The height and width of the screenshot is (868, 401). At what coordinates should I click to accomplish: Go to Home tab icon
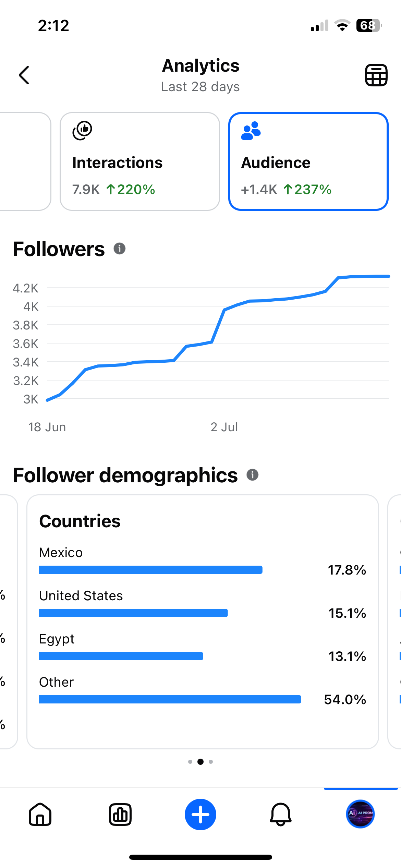tap(40, 814)
